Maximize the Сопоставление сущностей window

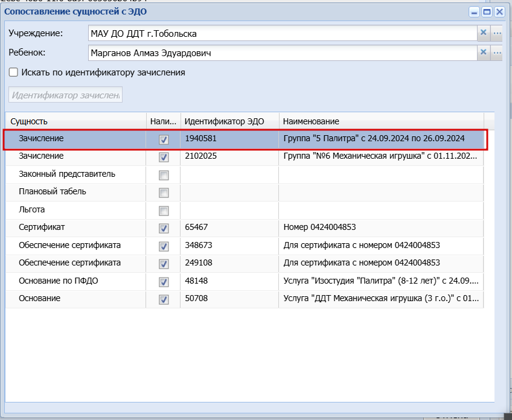(x=487, y=12)
